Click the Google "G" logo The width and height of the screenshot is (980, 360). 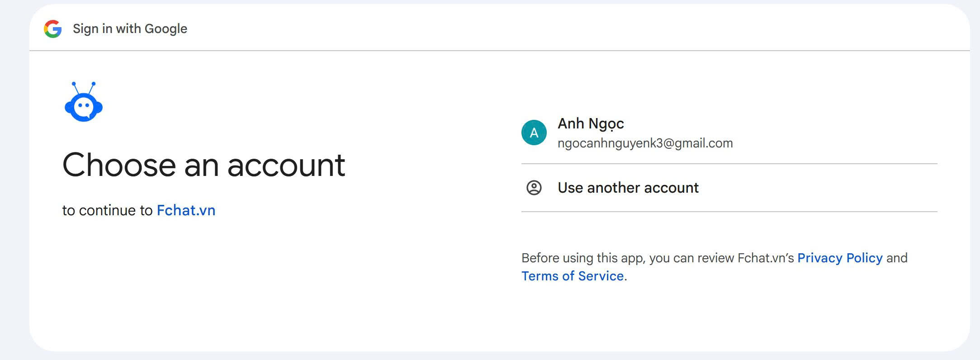53,29
